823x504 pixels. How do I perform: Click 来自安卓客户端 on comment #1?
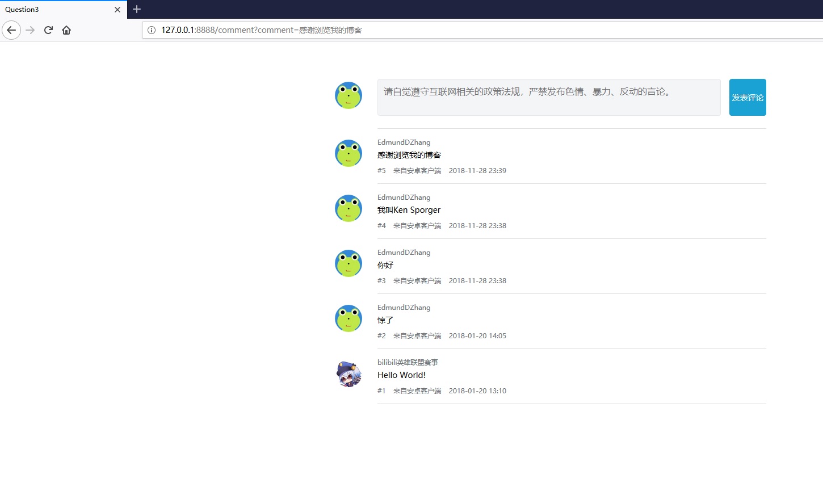point(417,390)
